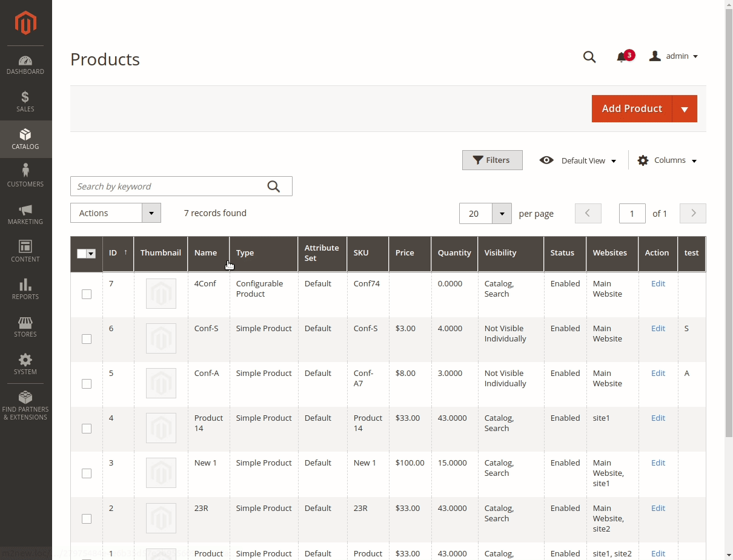The height and width of the screenshot is (560, 733).
Task: Open the per page count dropdown
Action: tap(485, 213)
